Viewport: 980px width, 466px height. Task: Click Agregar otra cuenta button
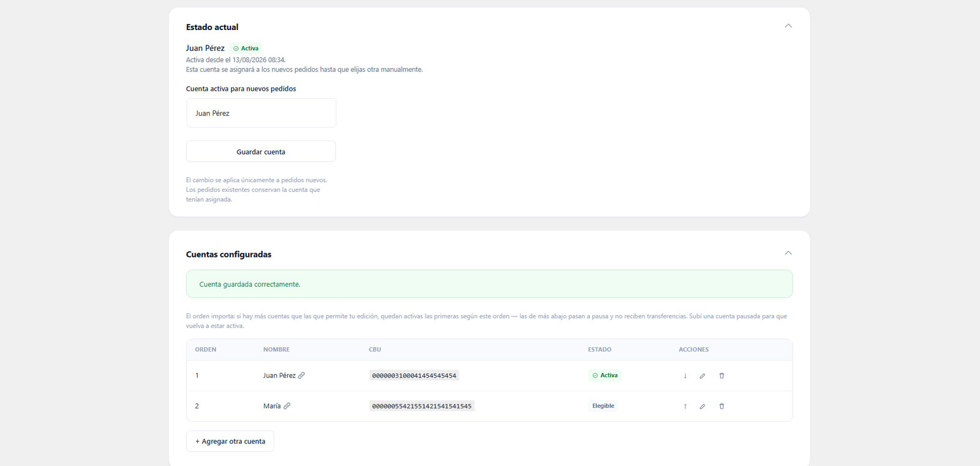click(230, 441)
